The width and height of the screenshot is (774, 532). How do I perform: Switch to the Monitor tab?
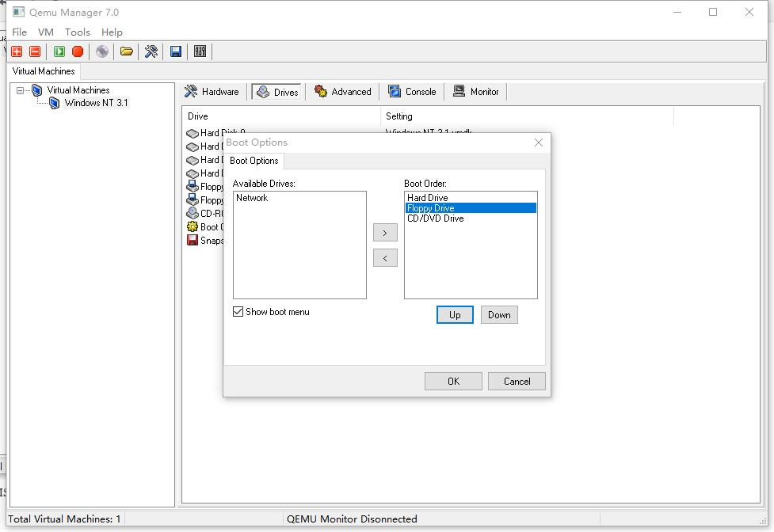click(476, 92)
